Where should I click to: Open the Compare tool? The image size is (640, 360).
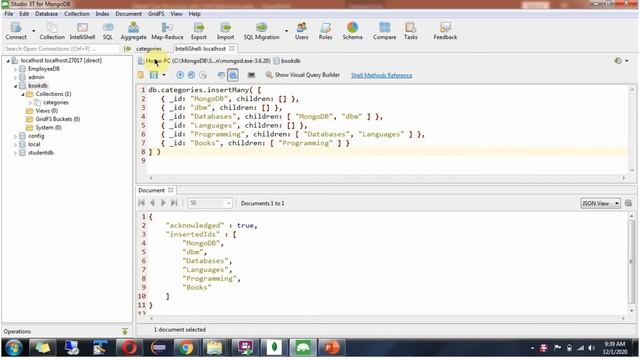[x=384, y=31]
